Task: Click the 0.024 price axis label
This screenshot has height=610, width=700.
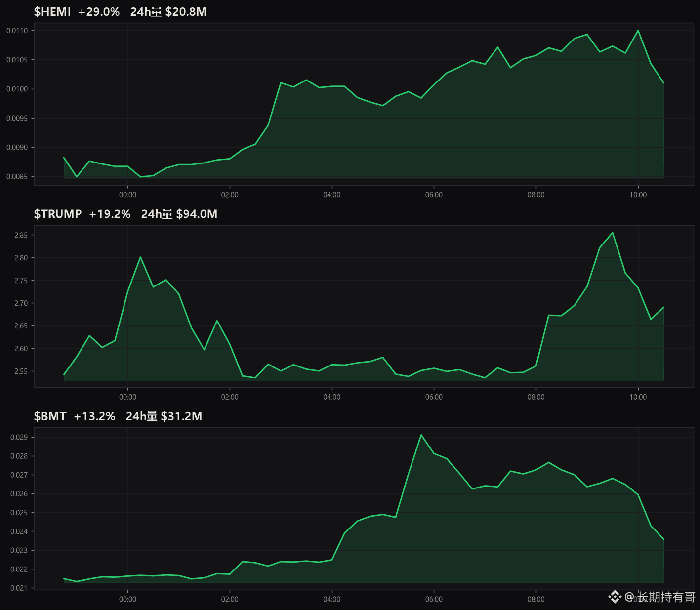Action: coord(19,531)
